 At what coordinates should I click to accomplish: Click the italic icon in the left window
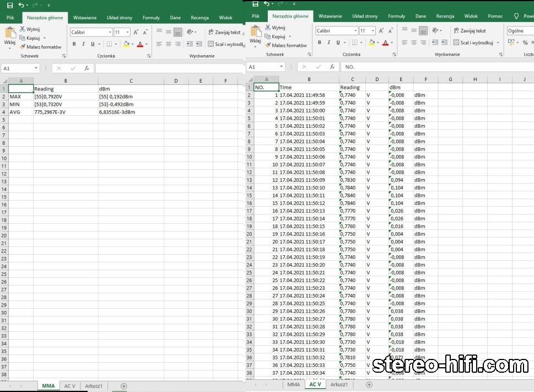[83, 44]
